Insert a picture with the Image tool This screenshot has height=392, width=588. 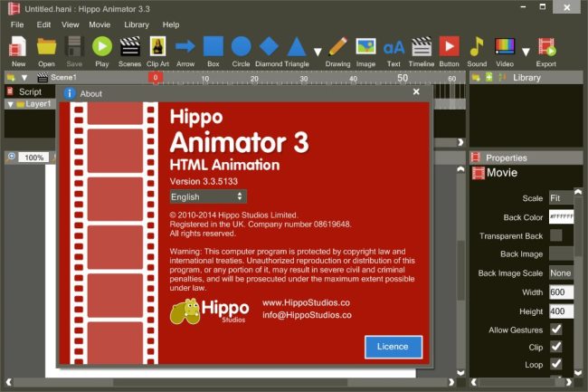(x=365, y=52)
